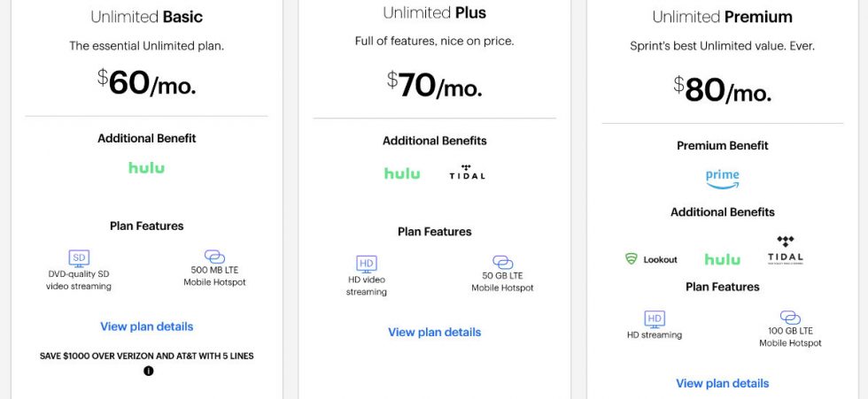Click the 100 GB LTE hotspot icon
Screen dimensions: 868x399
790,318
